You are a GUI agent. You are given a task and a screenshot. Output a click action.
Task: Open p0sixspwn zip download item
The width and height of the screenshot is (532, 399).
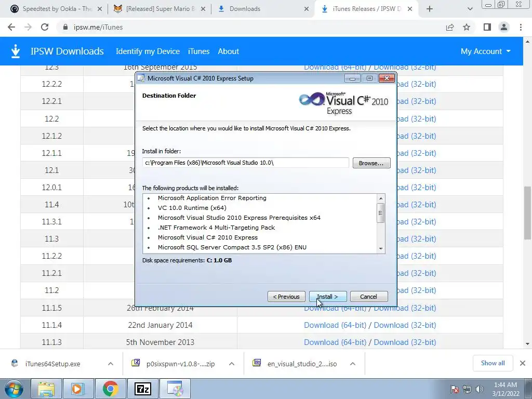point(180,364)
